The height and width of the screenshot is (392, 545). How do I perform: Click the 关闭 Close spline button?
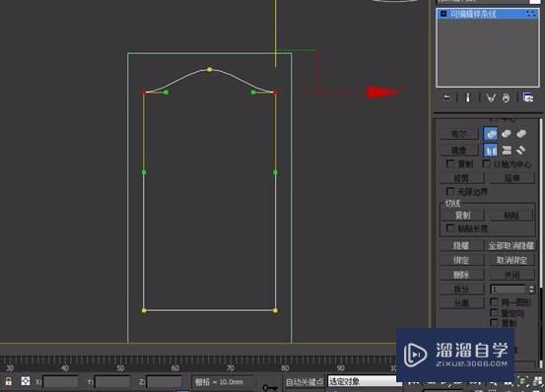(511, 275)
